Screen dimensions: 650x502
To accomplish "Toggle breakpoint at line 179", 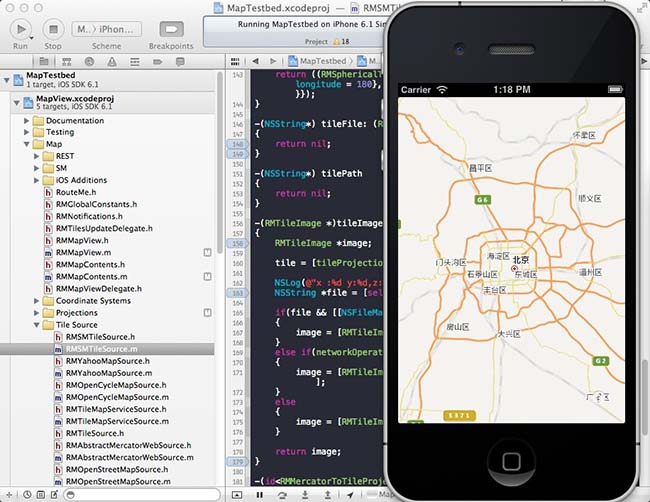I will (x=238, y=461).
